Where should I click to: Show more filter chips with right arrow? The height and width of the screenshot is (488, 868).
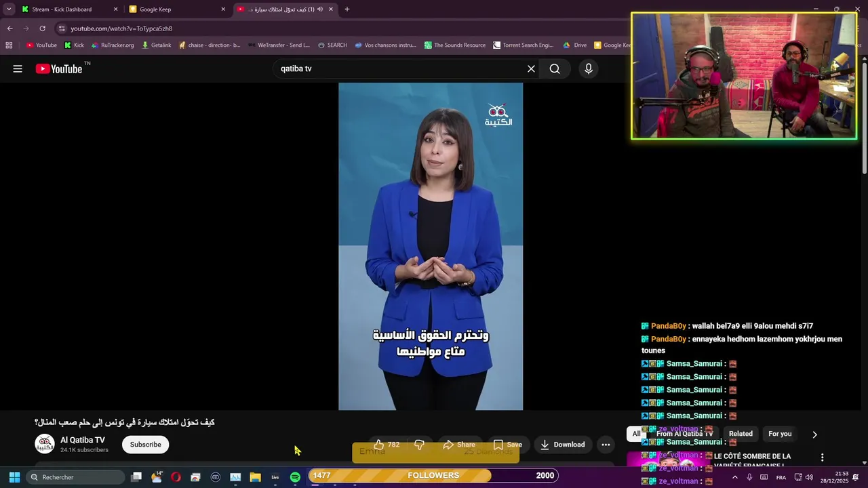click(x=814, y=434)
